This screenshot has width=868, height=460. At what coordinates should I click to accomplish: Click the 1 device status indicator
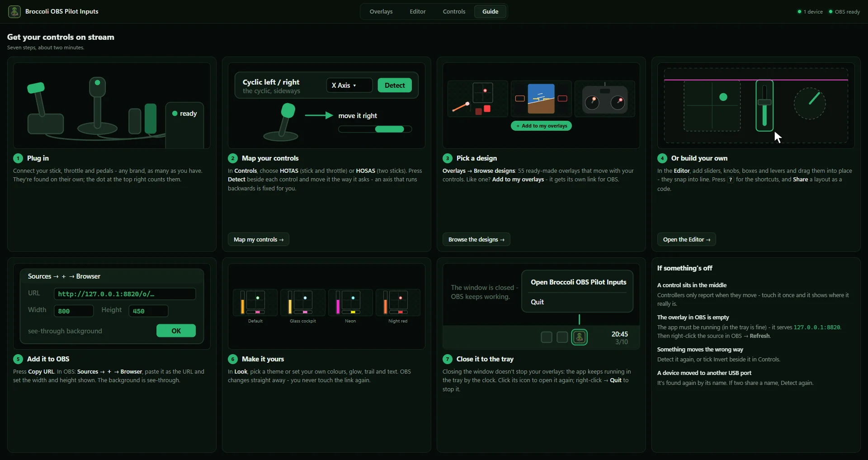click(810, 12)
